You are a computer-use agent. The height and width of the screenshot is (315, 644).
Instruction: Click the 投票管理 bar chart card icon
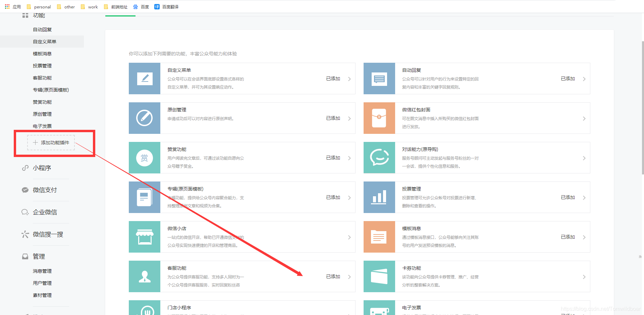379,197
